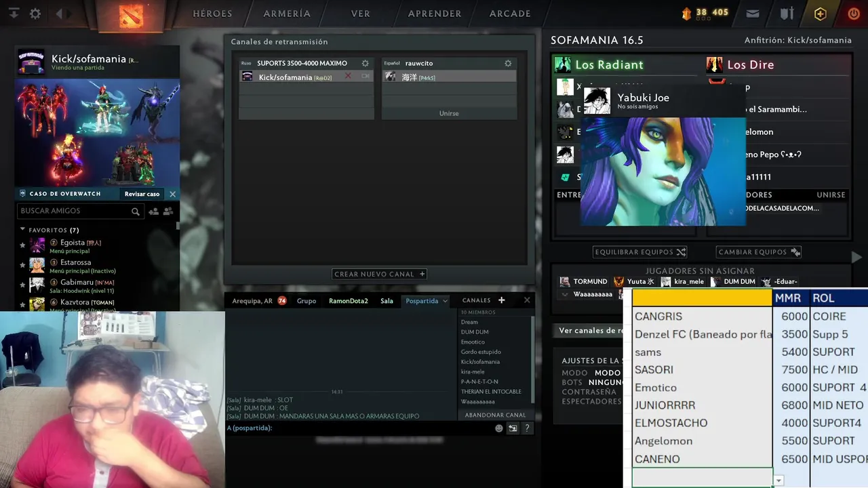Open the Aprender menu
868x488 pixels.
(435, 14)
